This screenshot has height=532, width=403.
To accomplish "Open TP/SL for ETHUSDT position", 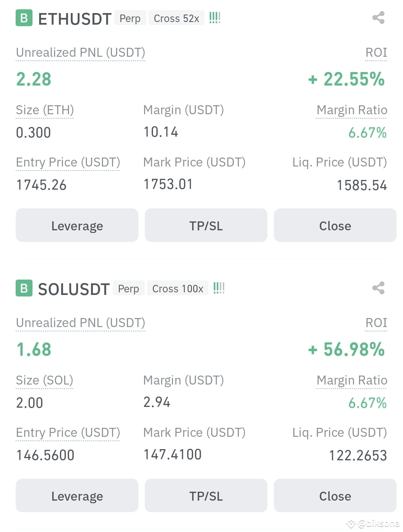I will tap(206, 225).
